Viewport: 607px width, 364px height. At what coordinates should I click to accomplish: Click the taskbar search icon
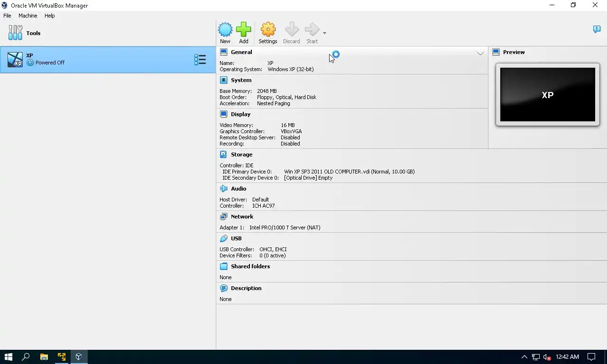[26, 357]
